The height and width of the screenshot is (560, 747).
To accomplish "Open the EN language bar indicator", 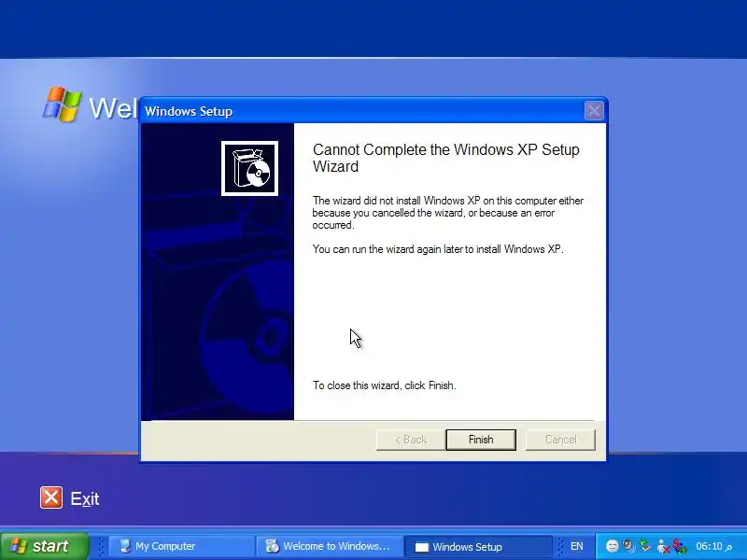I will click(576, 546).
